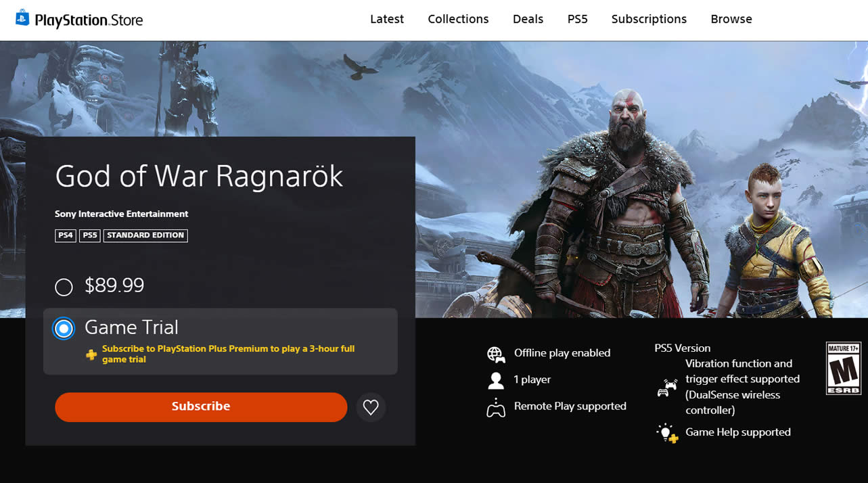Image resolution: width=868 pixels, height=483 pixels.
Task: Add game to wishlist with heart icon
Action: coord(371,407)
